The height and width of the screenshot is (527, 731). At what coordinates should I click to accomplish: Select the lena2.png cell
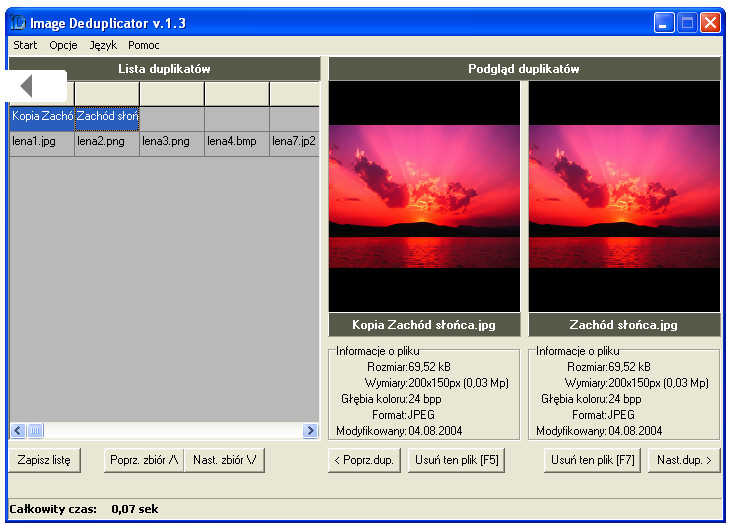tap(107, 144)
